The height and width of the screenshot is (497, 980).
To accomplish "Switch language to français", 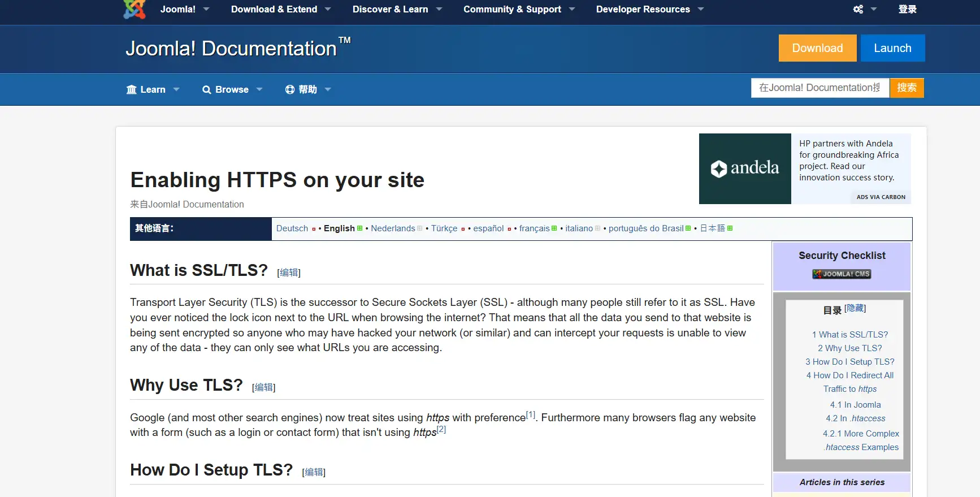I will coord(534,228).
